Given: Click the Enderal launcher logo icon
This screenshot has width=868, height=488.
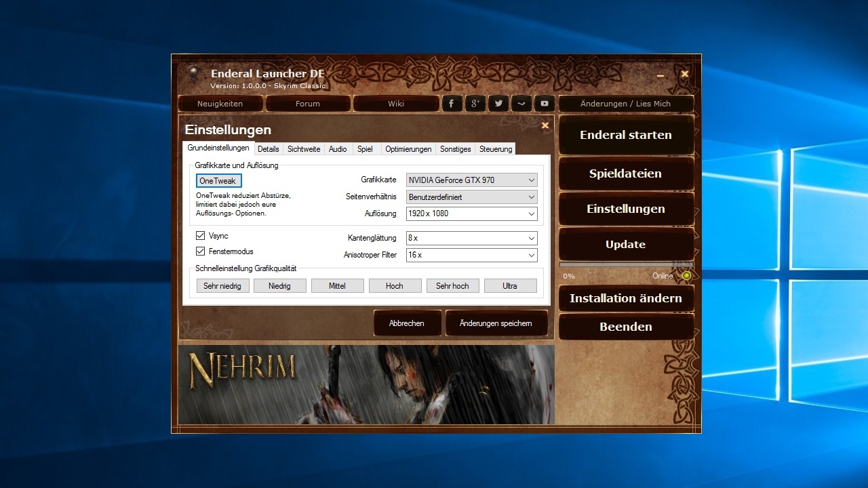Looking at the screenshot, I should [x=193, y=74].
